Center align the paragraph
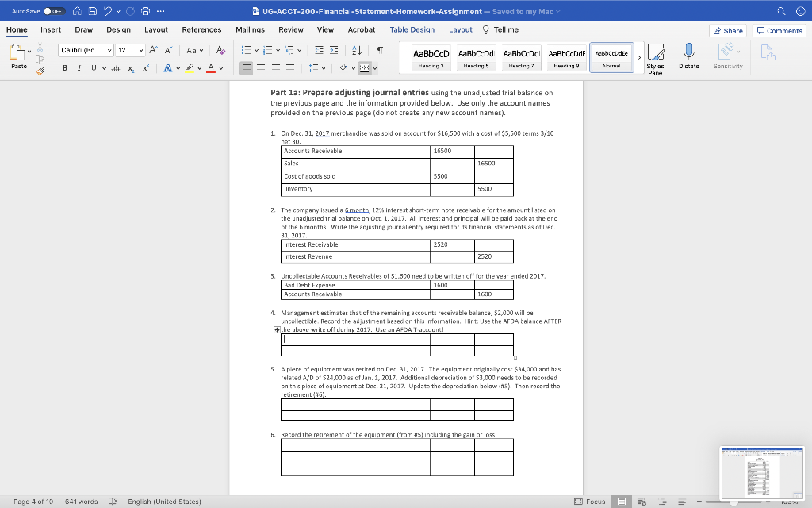The height and width of the screenshot is (508, 812). (262, 67)
